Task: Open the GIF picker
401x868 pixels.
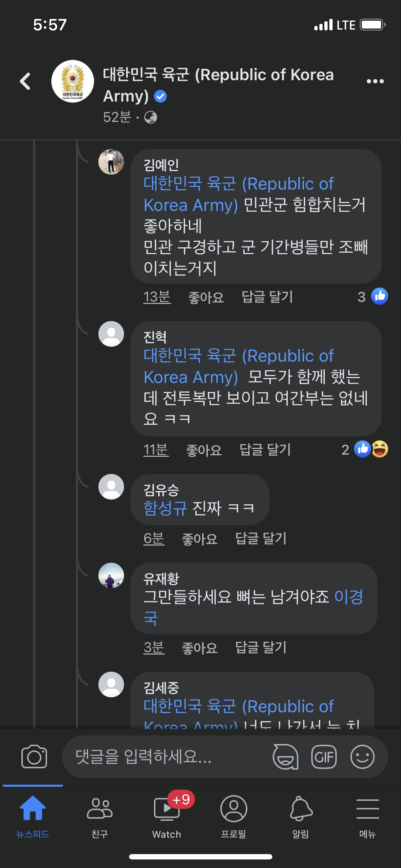Action: [x=324, y=756]
